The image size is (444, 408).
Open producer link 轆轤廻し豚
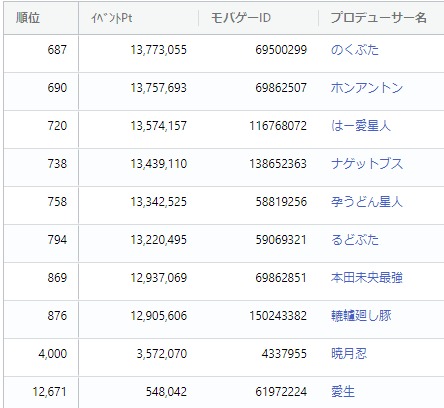(x=361, y=316)
